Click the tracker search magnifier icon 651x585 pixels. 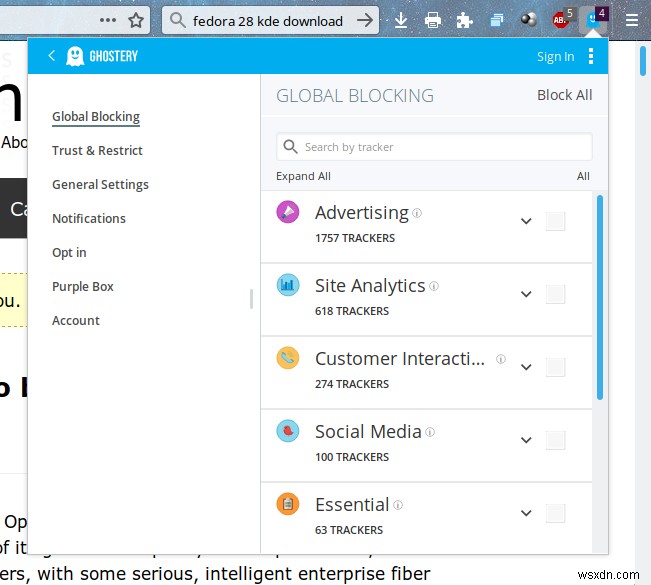[290, 147]
